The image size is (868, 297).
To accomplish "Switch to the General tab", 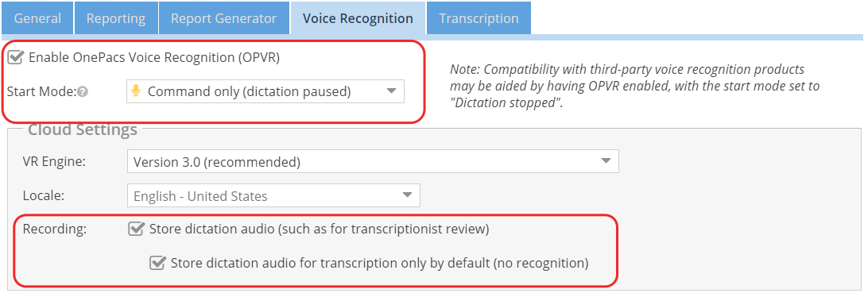I will click(x=37, y=18).
